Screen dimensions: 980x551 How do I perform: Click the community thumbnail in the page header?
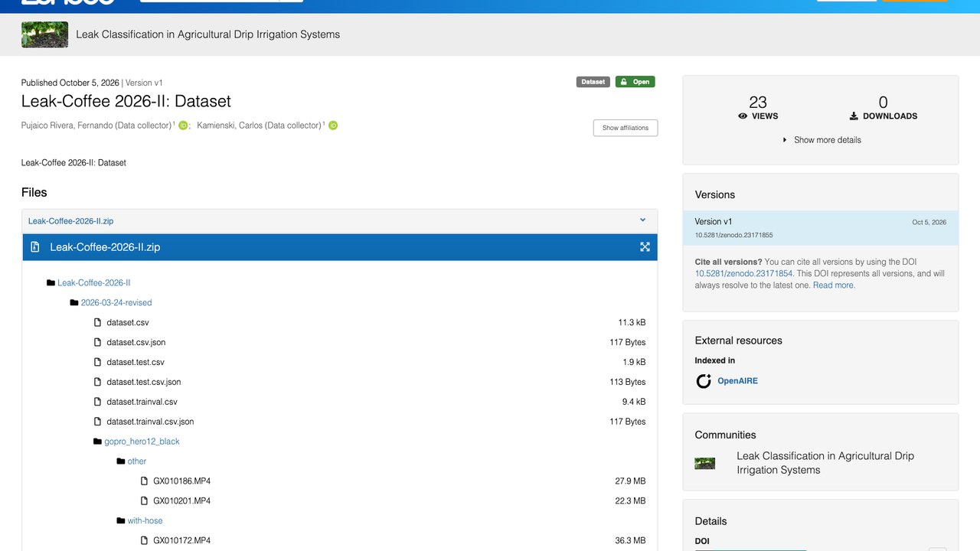(x=44, y=34)
